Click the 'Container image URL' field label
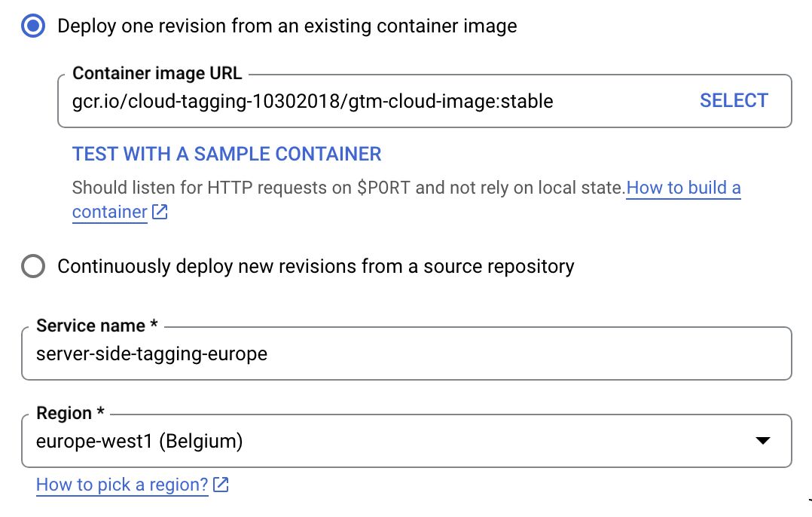Viewport: 812px width, 517px height. click(x=157, y=73)
